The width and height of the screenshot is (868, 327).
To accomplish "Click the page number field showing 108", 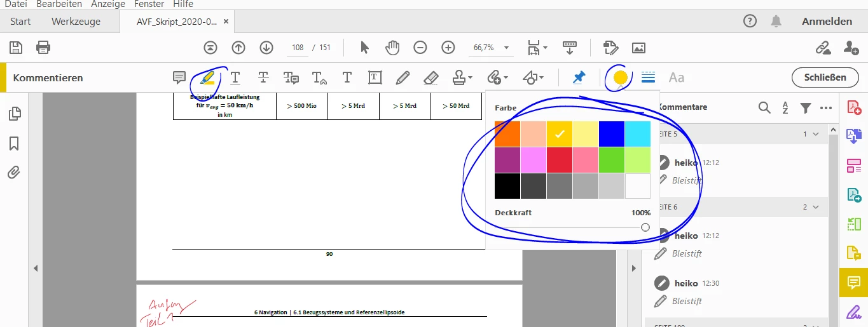I will [297, 48].
